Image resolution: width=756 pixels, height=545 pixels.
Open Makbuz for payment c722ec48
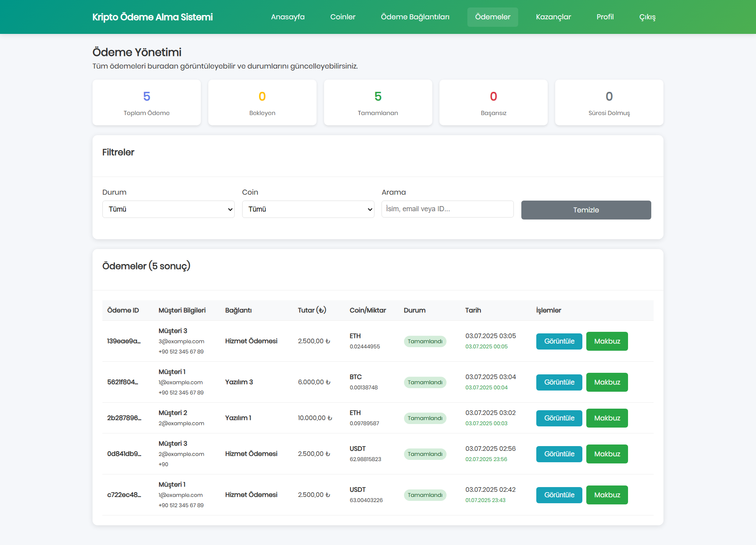coord(607,495)
